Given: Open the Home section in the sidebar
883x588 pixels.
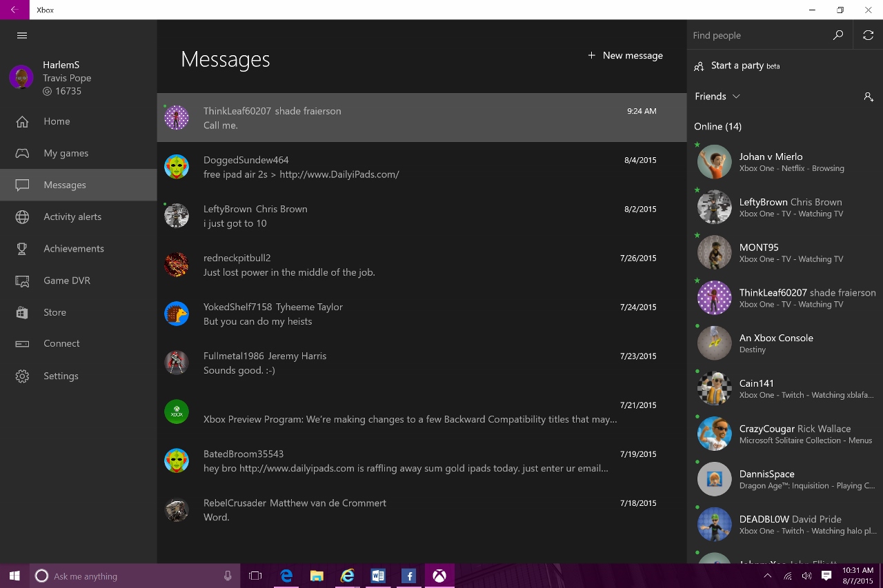Looking at the screenshot, I should point(57,121).
